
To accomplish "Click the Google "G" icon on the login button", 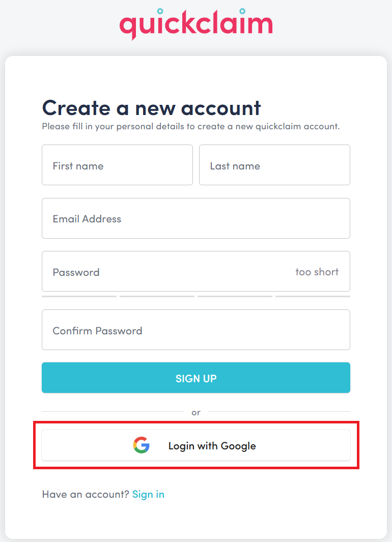I will tap(141, 445).
